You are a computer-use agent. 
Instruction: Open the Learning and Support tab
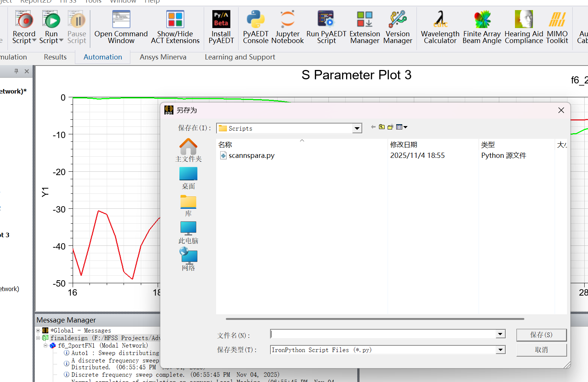click(240, 57)
